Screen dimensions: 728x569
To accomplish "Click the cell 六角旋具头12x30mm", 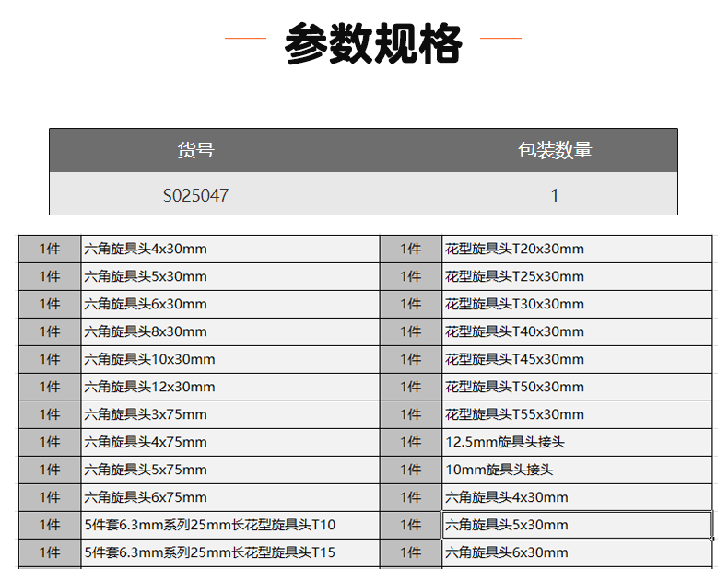I will (x=230, y=388).
